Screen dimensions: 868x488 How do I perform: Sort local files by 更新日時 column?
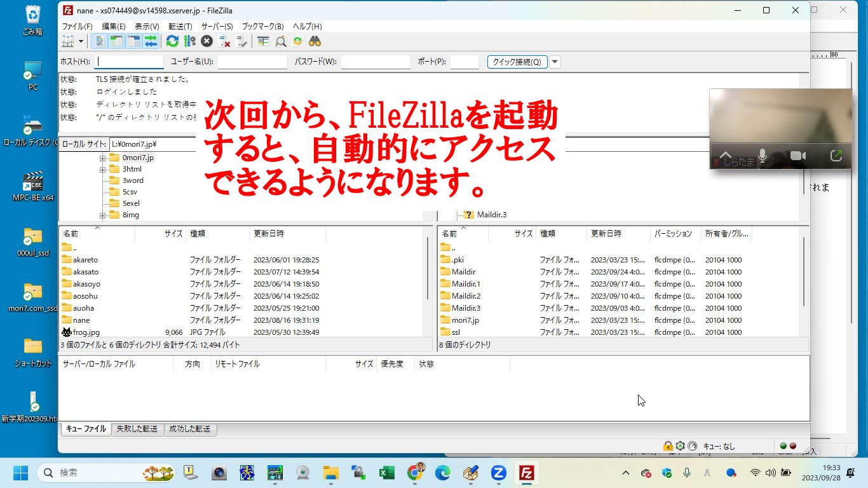pos(287,234)
